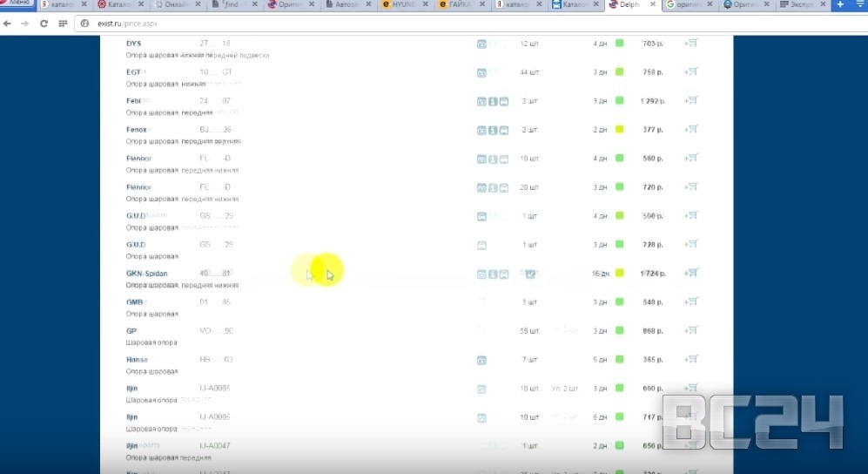This screenshot has width=868, height=474.
Task: Add the Fenox 377 р. part to cart
Action: 692,129
